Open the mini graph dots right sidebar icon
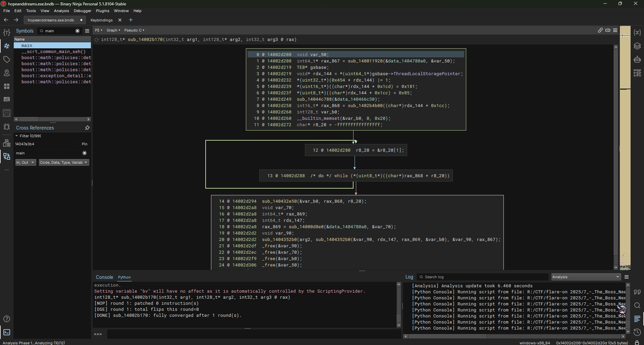Viewport: 644px width, 345px height. [637, 73]
